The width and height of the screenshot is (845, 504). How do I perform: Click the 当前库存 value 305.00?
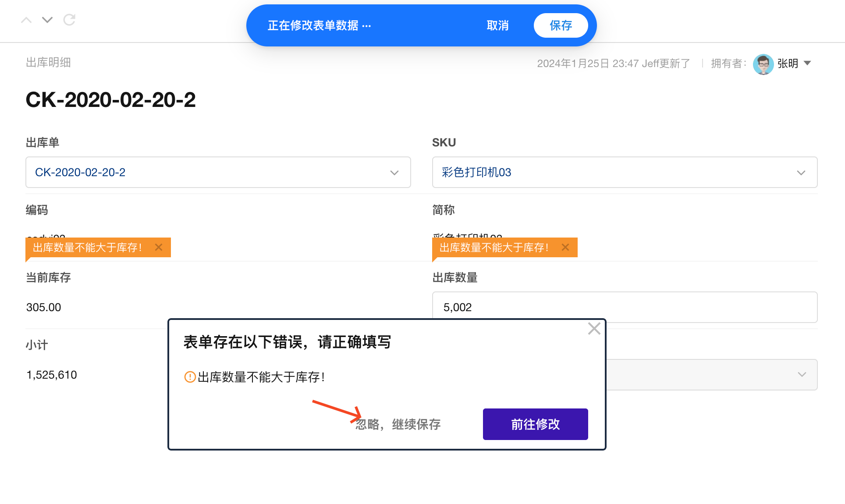click(43, 307)
